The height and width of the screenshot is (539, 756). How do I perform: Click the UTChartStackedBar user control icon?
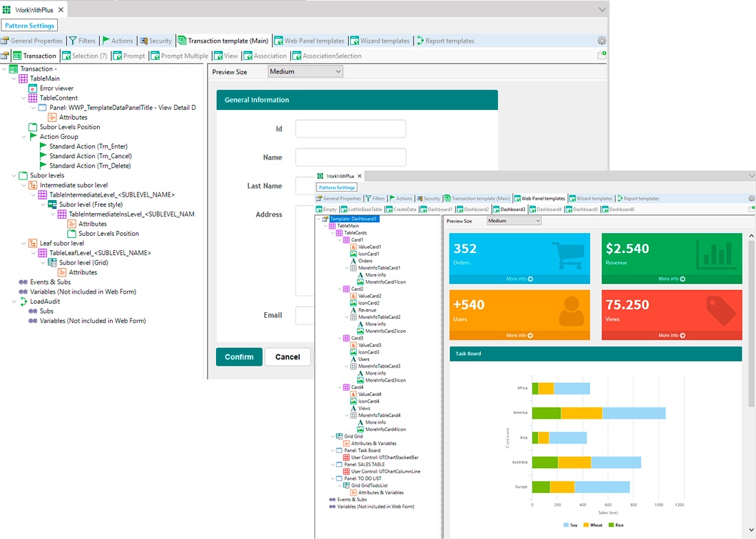point(346,457)
